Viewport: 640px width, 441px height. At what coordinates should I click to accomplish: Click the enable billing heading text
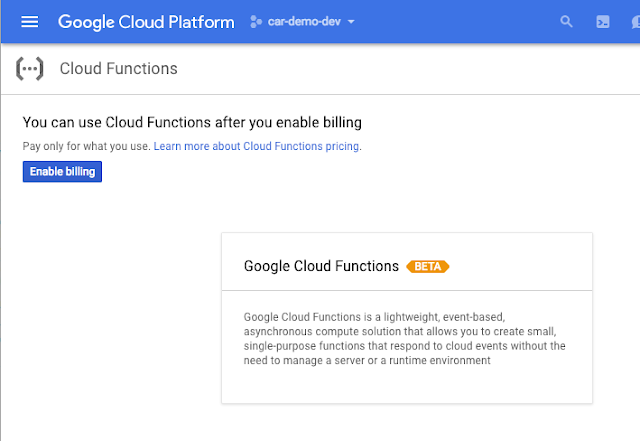pos(192,122)
